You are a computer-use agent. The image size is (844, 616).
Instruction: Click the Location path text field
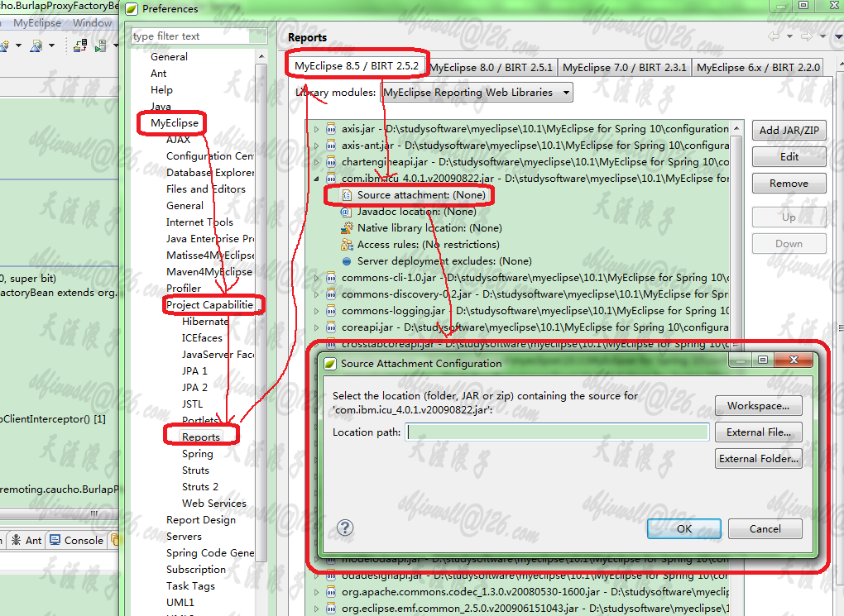point(557,432)
